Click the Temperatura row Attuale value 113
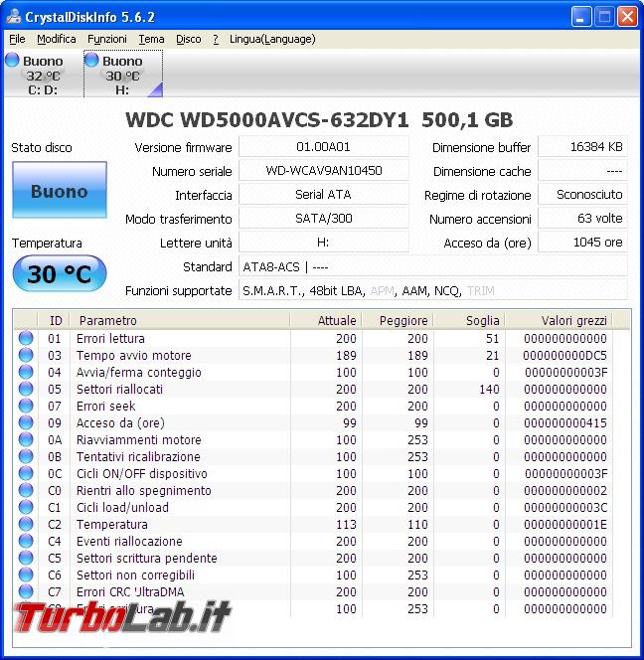 (346, 524)
